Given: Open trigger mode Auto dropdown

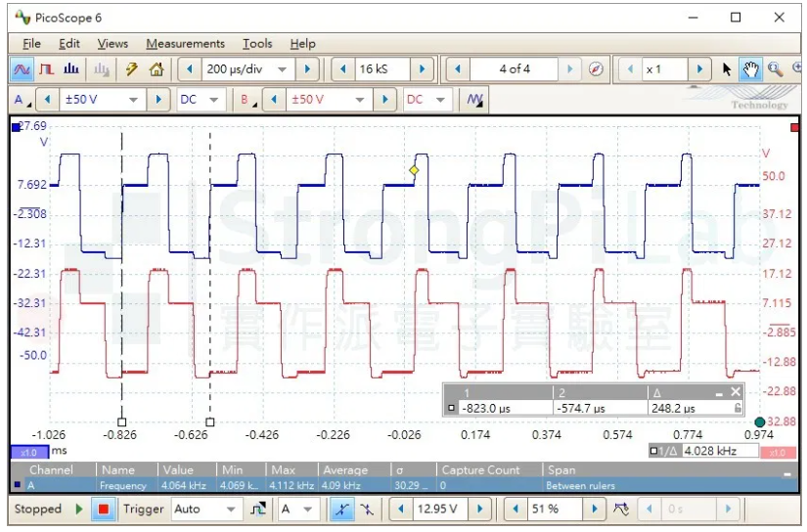Looking at the screenshot, I should point(231,510).
